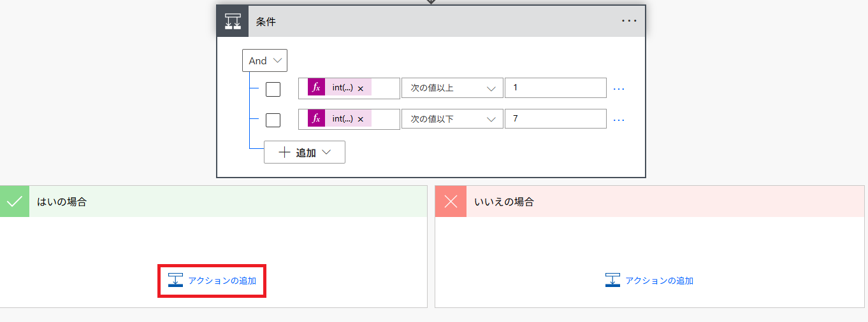868x322 pixels.
Task: Click the red X icon beside いいえの場合
Action: (451, 202)
